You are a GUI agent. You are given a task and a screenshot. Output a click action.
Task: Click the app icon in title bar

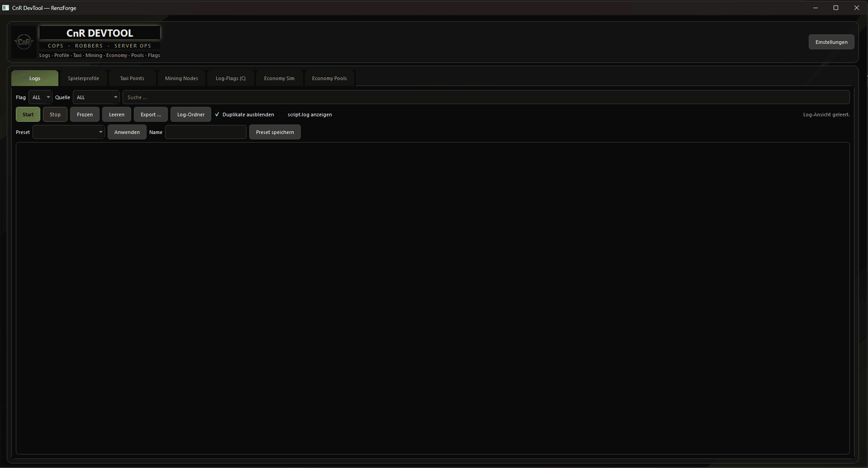click(6, 8)
